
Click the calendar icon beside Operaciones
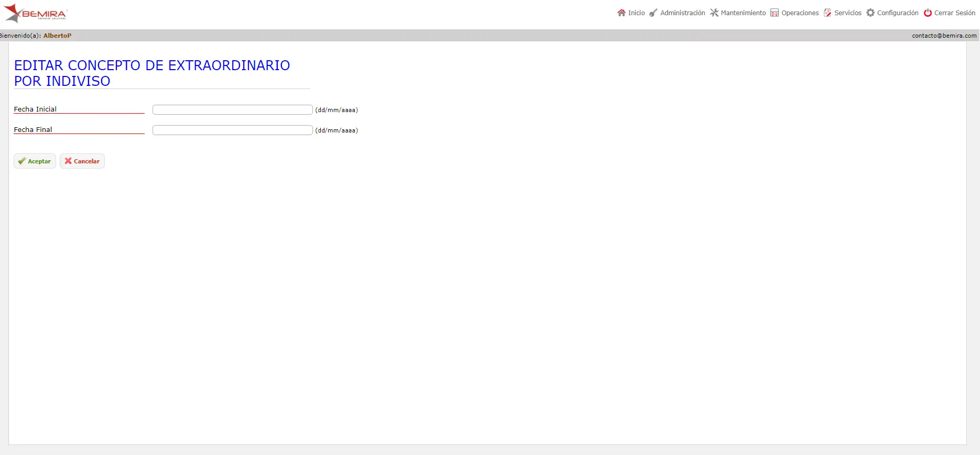point(775,13)
